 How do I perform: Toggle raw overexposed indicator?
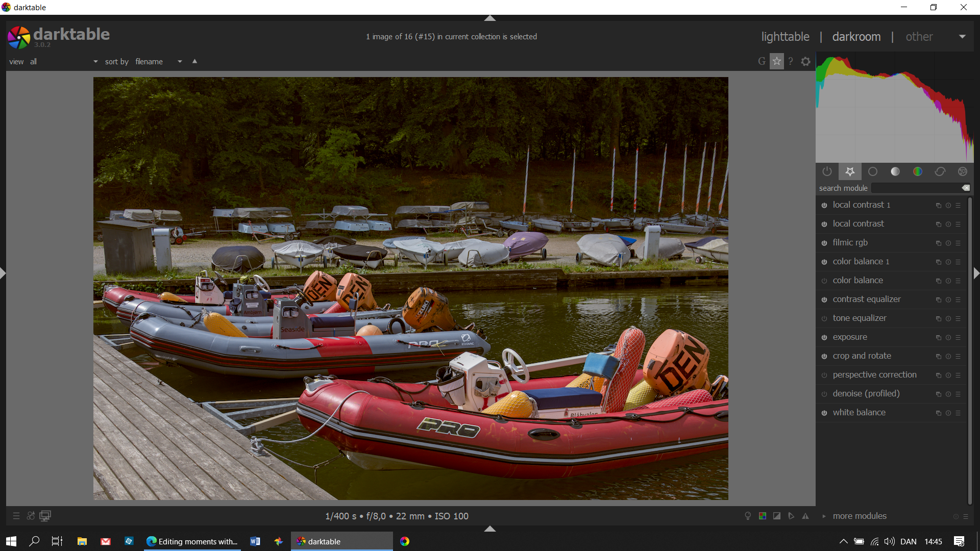(x=762, y=516)
